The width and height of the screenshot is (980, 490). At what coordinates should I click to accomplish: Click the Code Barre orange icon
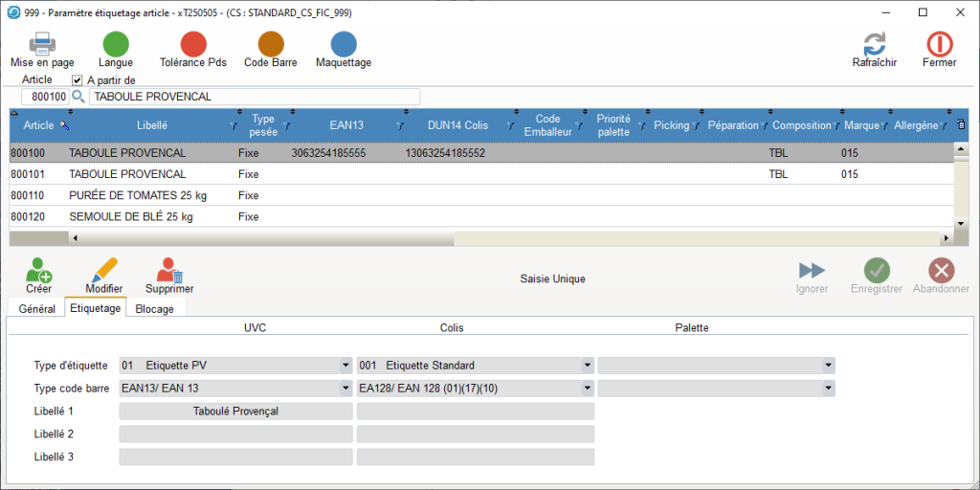(271, 44)
